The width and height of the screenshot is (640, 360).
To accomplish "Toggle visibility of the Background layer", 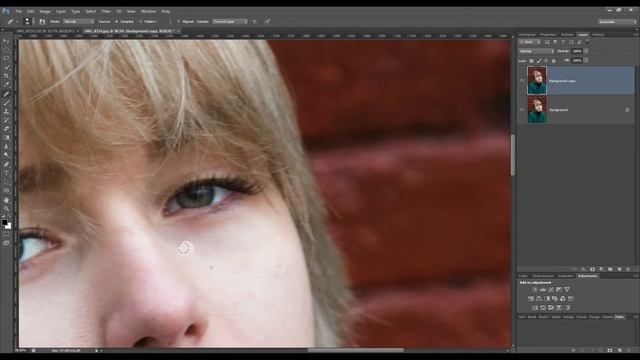I will [522, 110].
